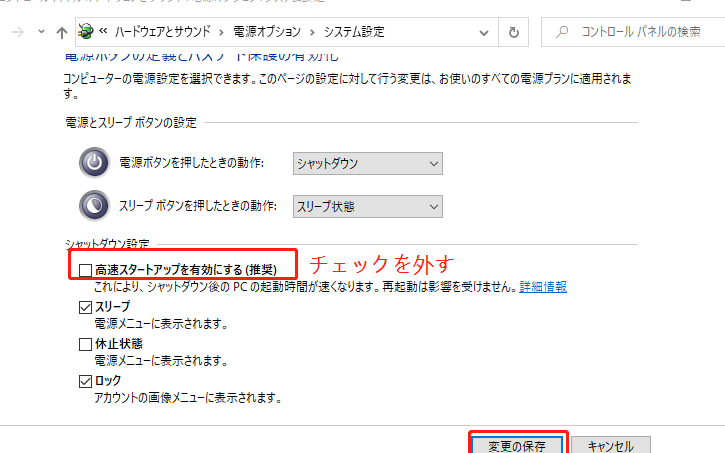Enable the 休止状態 checkbox

(x=85, y=344)
